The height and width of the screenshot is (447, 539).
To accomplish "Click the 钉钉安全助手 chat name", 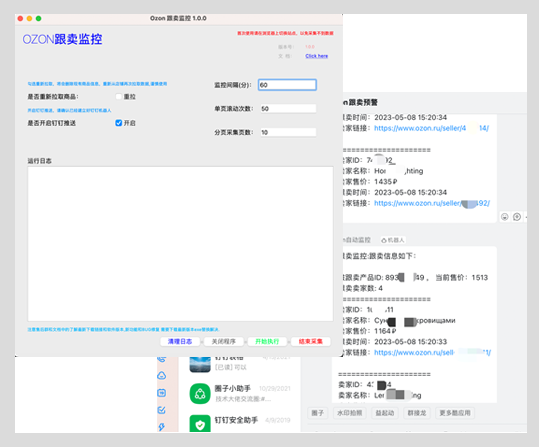I will coord(236,420).
